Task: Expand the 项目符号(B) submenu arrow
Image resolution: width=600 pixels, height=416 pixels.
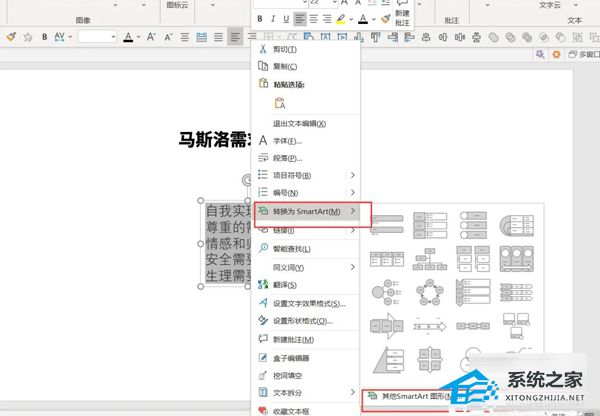Action: click(x=352, y=175)
